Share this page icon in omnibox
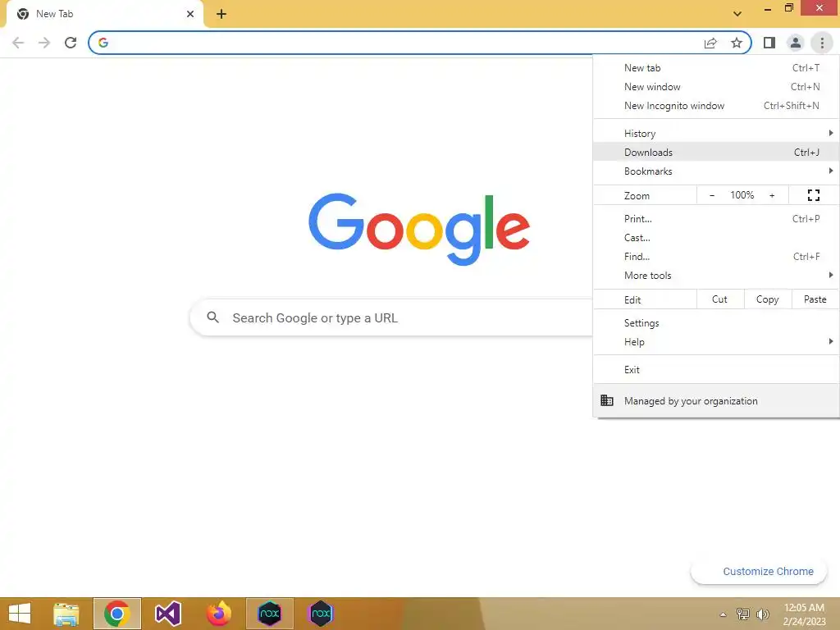The width and height of the screenshot is (840, 630). (710, 43)
